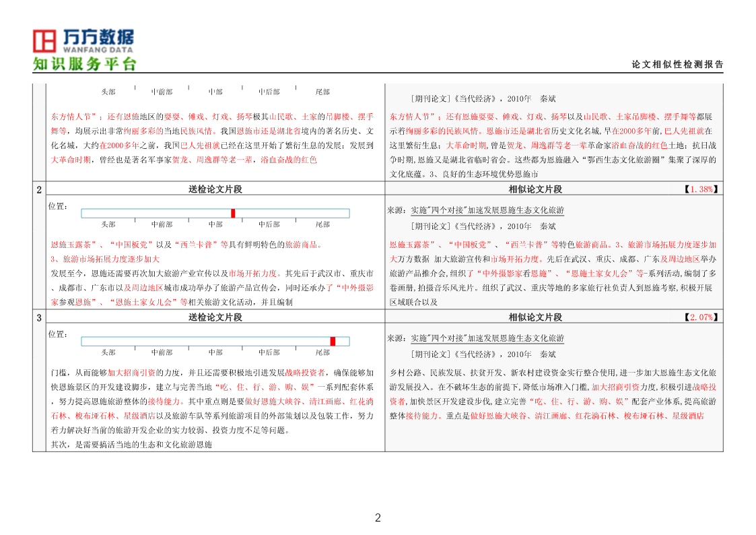Screen dimensions: 756x535
Task: Click the green 知识服务平台 title
Action: point(85,64)
